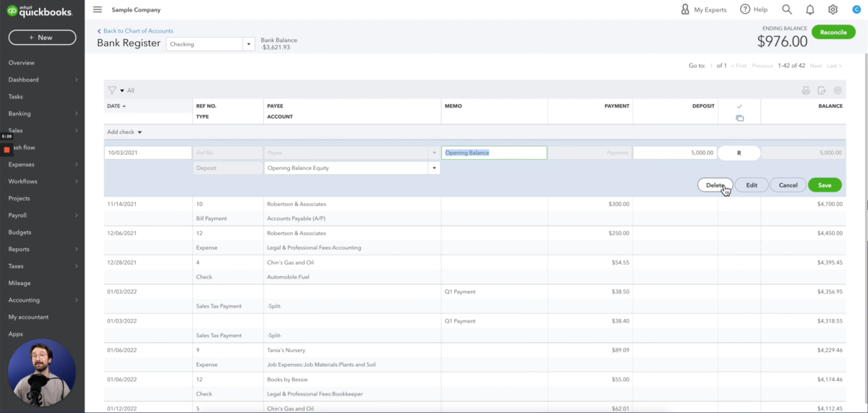Click the attachments column icon
The height and width of the screenshot is (413, 868).
coord(739,118)
